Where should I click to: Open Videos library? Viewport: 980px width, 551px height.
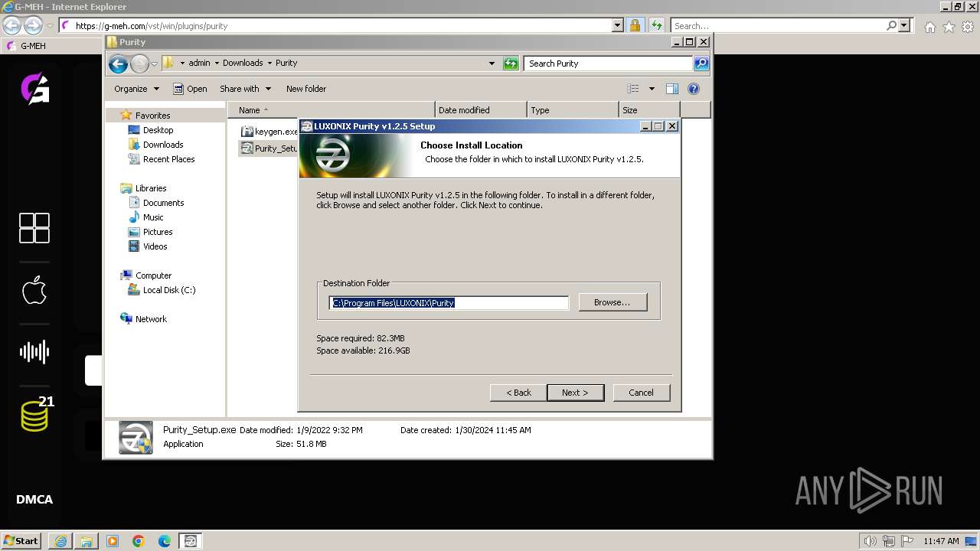coord(155,246)
